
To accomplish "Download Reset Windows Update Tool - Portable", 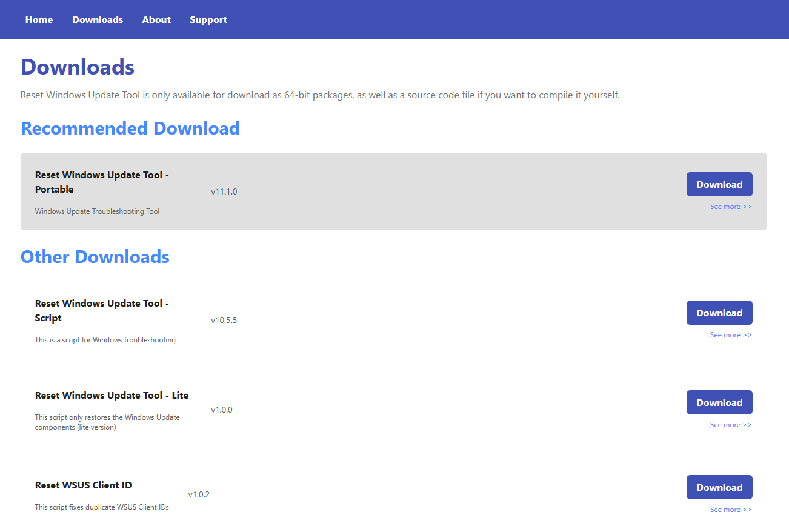I will coord(719,184).
